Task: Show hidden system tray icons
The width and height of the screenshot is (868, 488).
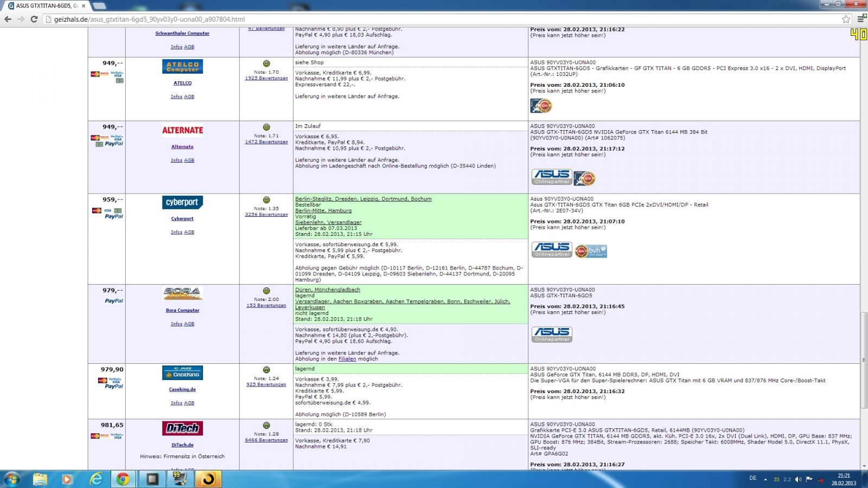Action: click(765, 479)
